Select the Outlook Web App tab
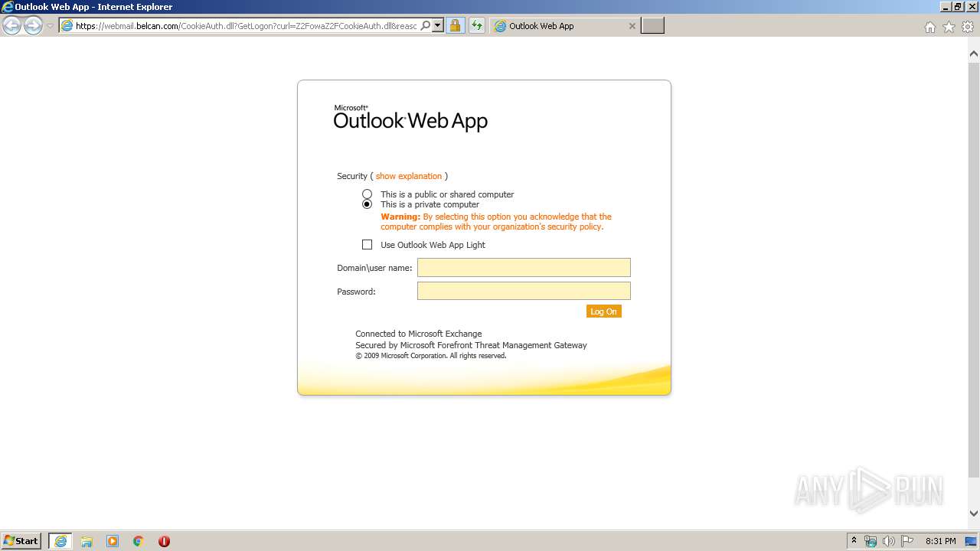The image size is (980, 551). point(565,26)
